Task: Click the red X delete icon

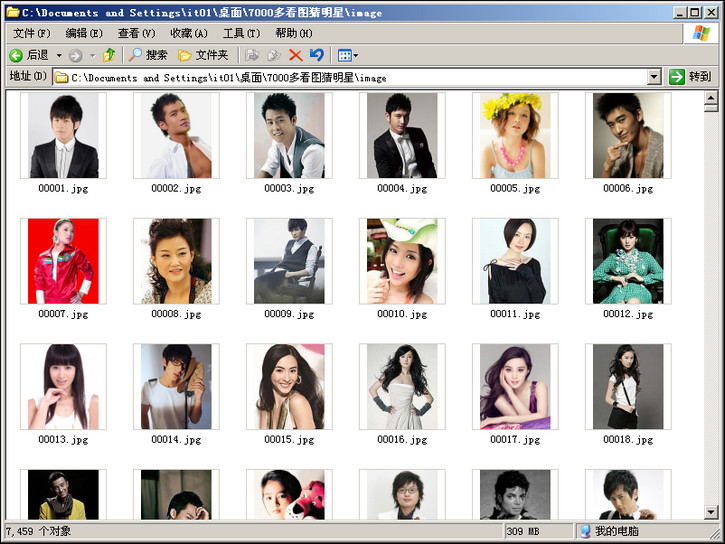Action: pyautogui.click(x=295, y=56)
